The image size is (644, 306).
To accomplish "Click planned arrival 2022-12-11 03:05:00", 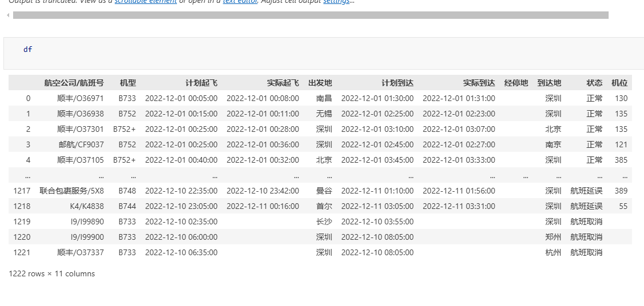I will click(377, 206).
